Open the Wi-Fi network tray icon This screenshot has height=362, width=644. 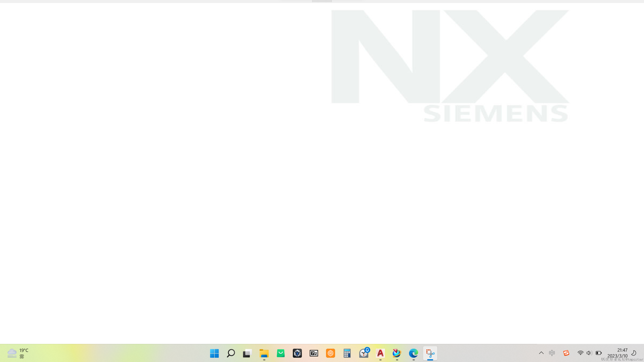[580, 353]
